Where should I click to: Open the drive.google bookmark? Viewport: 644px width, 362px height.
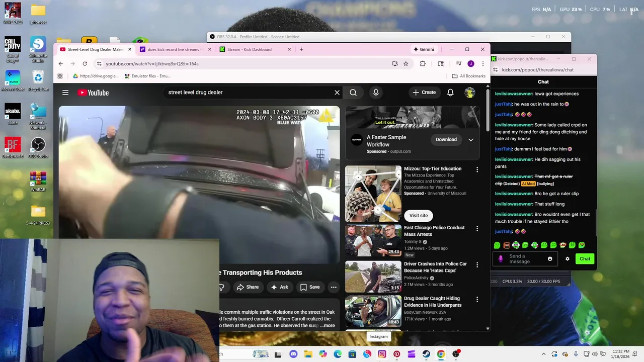(x=96, y=76)
